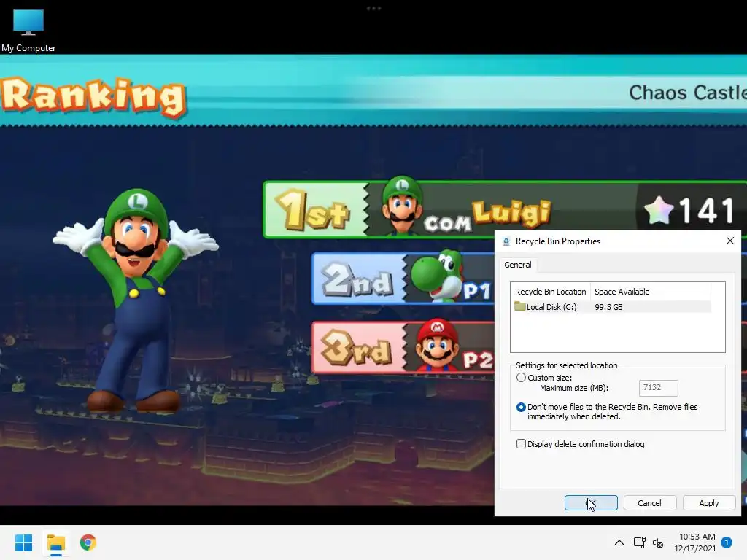Select the Local Disk (C:) row

point(611,307)
